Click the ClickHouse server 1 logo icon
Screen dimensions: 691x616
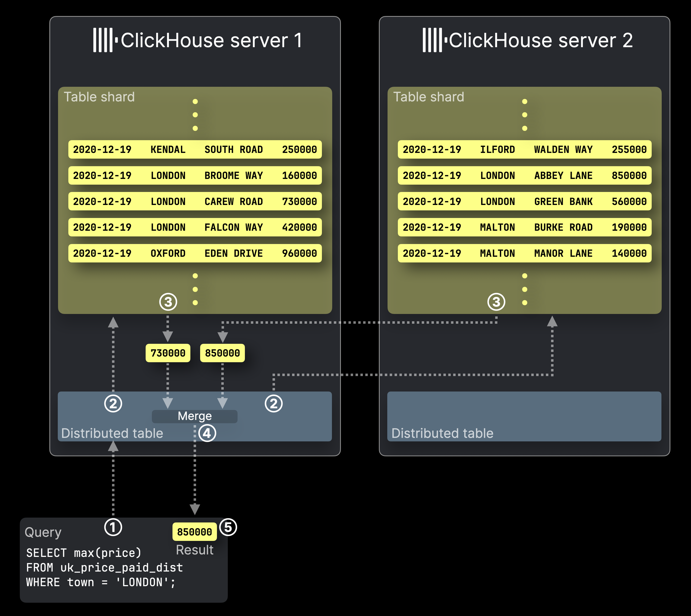[x=105, y=40]
